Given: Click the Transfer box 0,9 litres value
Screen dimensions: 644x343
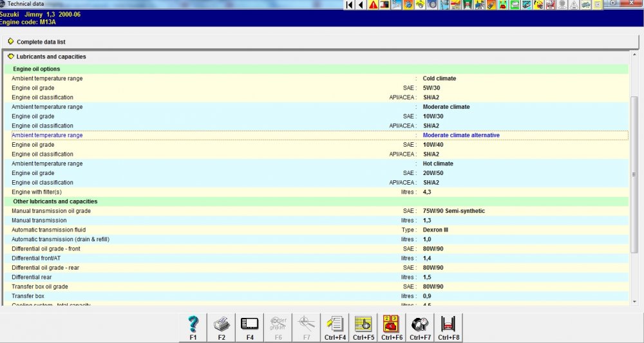Looking at the screenshot, I should [x=427, y=296].
